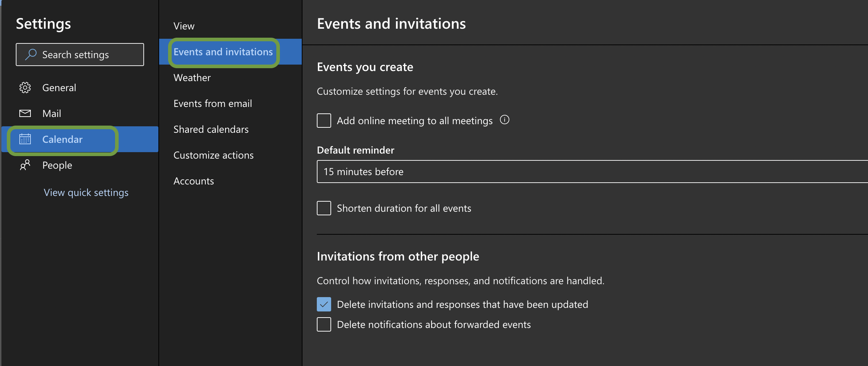This screenshot has height=366, width=868.
Task: Select the Shared calendars section
Action: coord(211,129)
